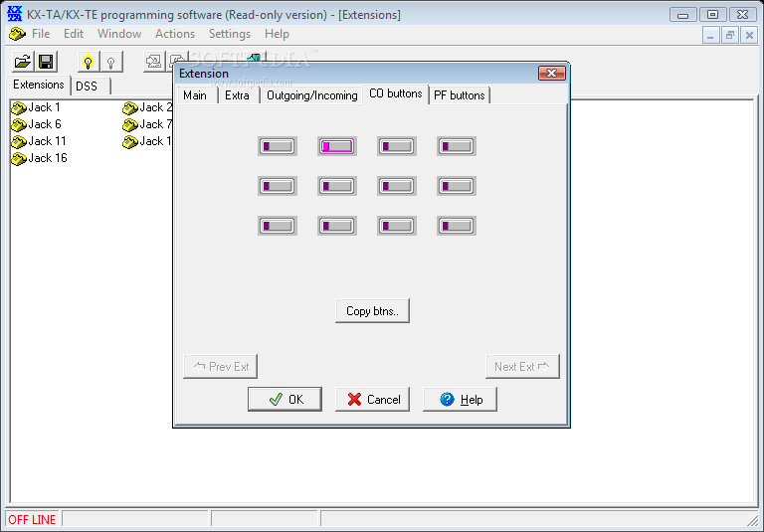Close the Extension dialog with red X
This screenshot has width=764, height=532.
click(552, 73)
